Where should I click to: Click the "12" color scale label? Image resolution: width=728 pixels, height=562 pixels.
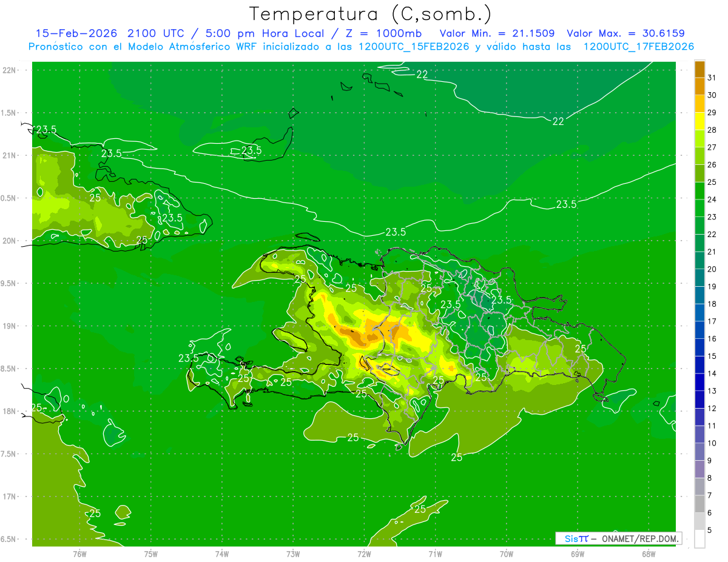(x=712, y=409)
